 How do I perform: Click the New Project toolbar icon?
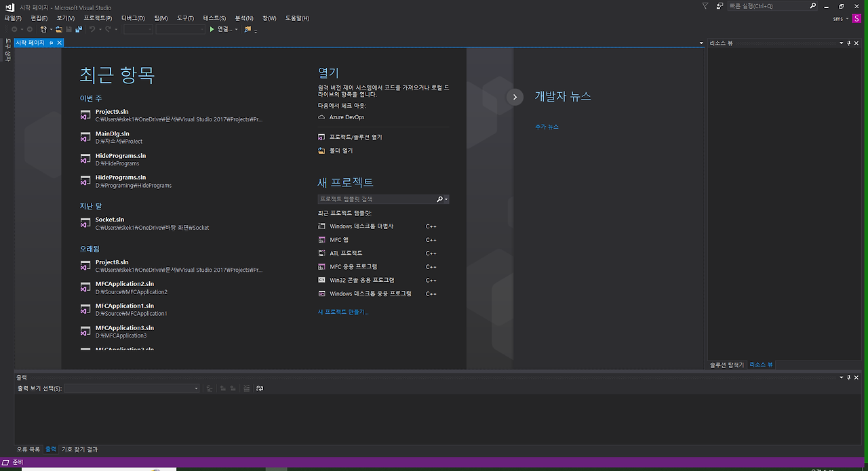click(43, 29)
